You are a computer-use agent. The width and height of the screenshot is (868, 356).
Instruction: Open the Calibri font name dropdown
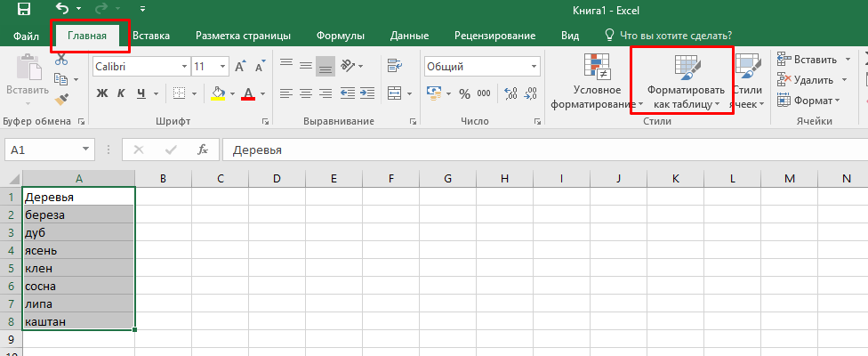(x=183, y=67)
